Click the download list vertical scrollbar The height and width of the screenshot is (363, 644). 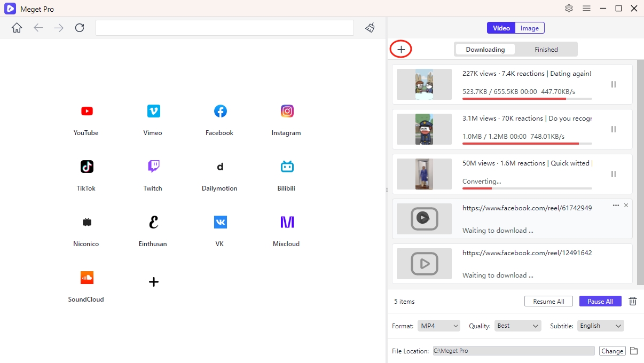(640, 172)
